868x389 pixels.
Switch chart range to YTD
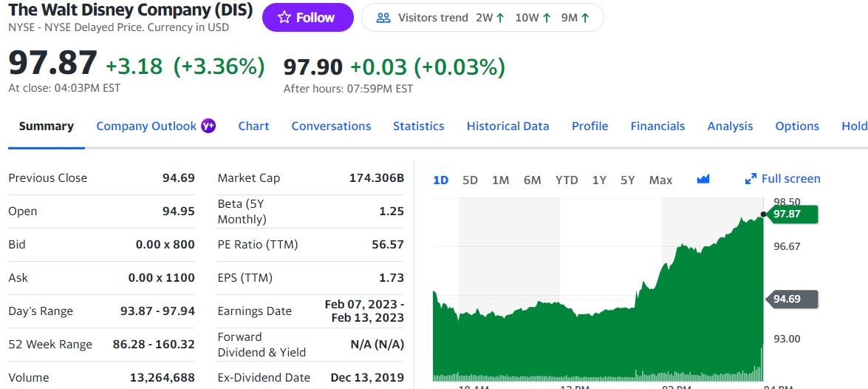[x=567, y=180]
